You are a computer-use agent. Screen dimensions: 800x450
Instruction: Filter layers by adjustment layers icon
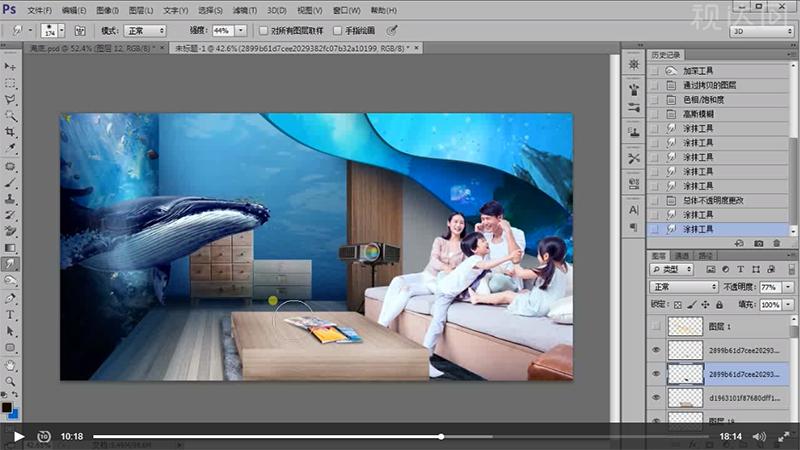[x=726, y=269]
